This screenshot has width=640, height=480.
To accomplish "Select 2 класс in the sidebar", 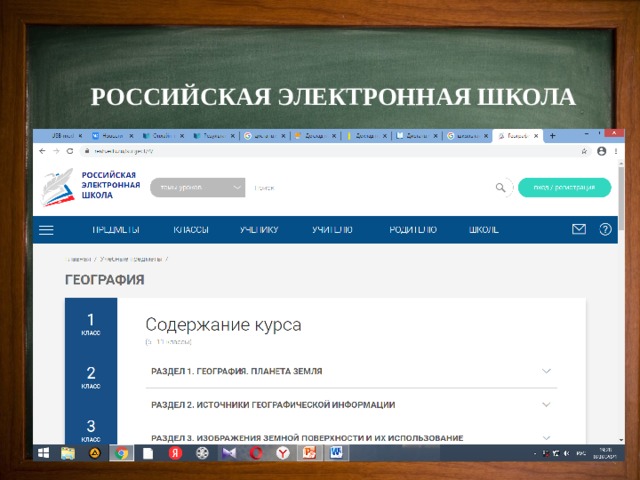I will [91, 378].
